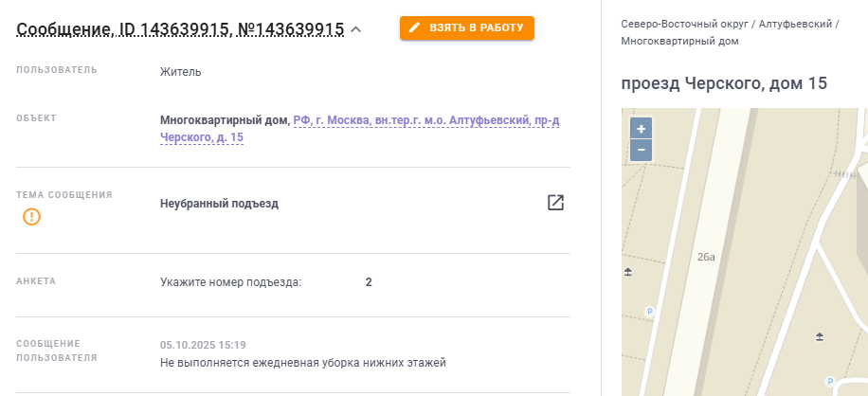Click the orange warning exclamation icon
The height and width of the screenshot is (396, 868).
point(32,217)
